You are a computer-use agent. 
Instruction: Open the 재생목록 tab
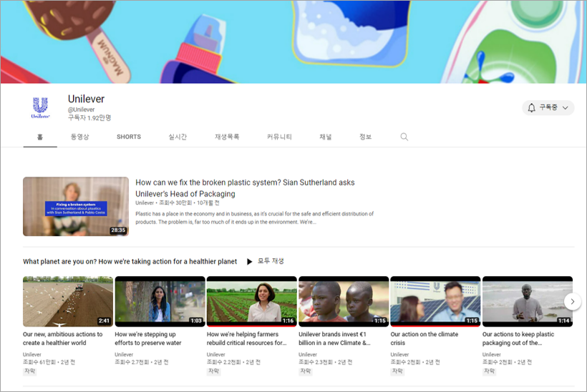point(227,137)
